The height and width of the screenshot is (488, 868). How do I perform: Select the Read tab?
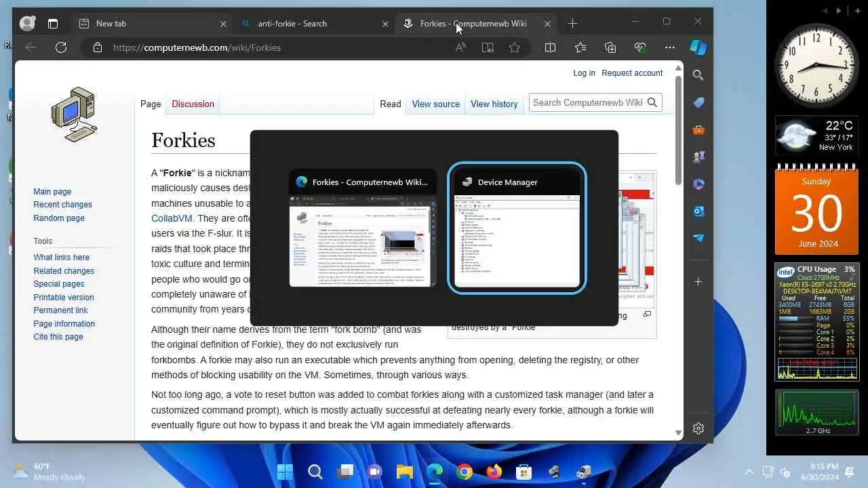[391, 104]
